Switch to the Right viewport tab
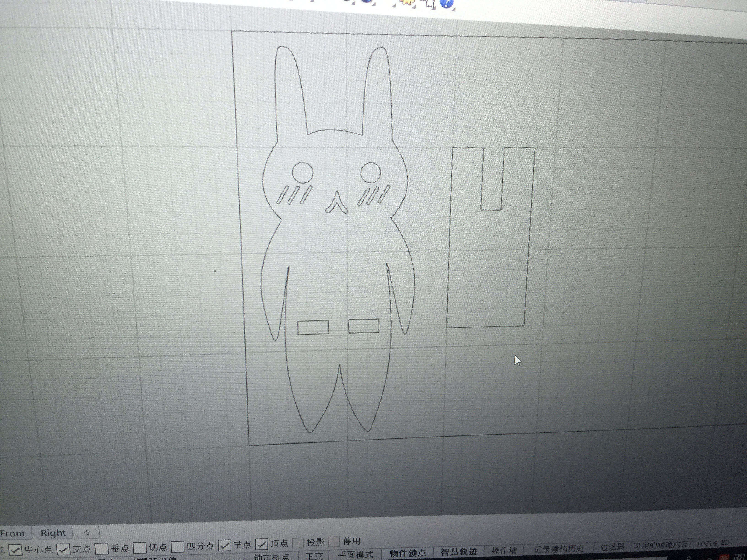 point(53,533)
